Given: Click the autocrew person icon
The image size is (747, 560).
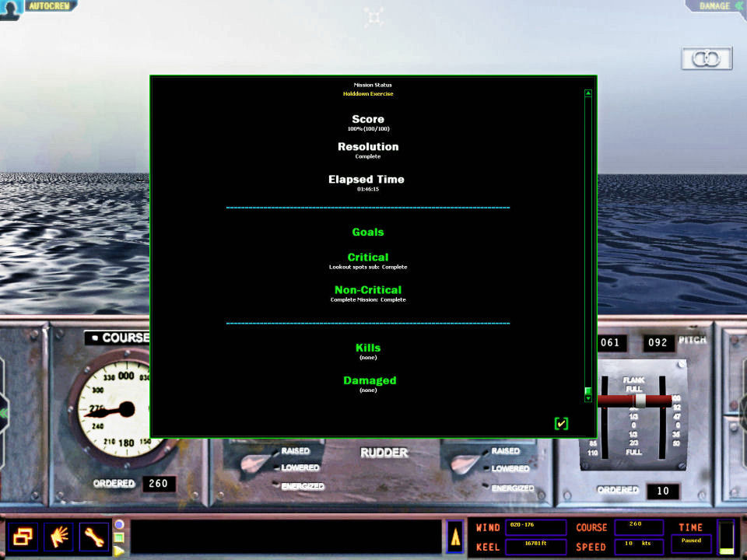Looking at the screenshot, I should 9,8.
